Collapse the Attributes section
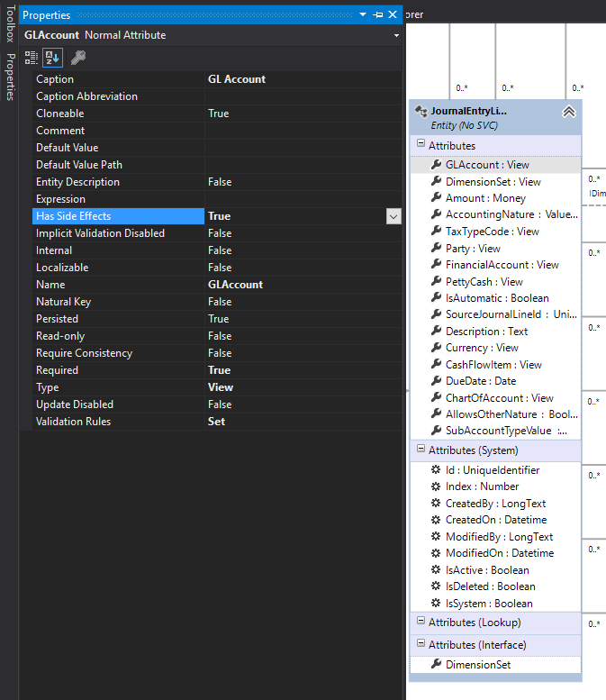Image resolution: width=606 pixels, height=700 pixels. tap(421, 143)
